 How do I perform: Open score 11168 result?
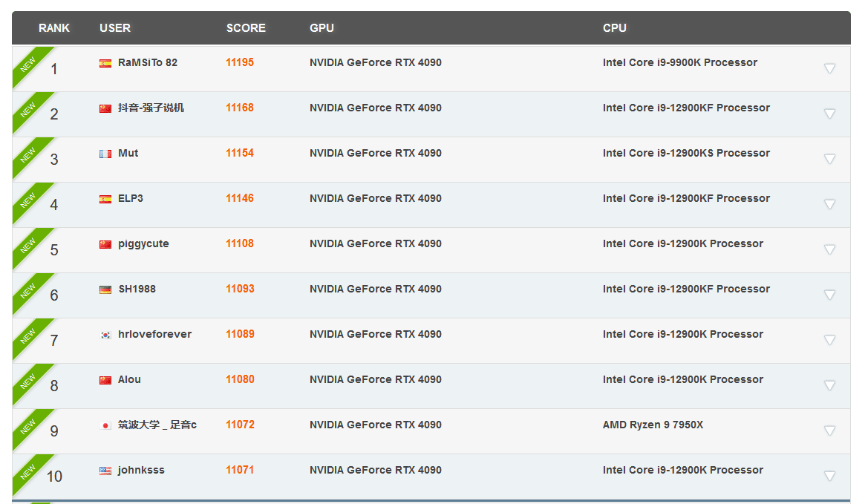click(240, 108)
